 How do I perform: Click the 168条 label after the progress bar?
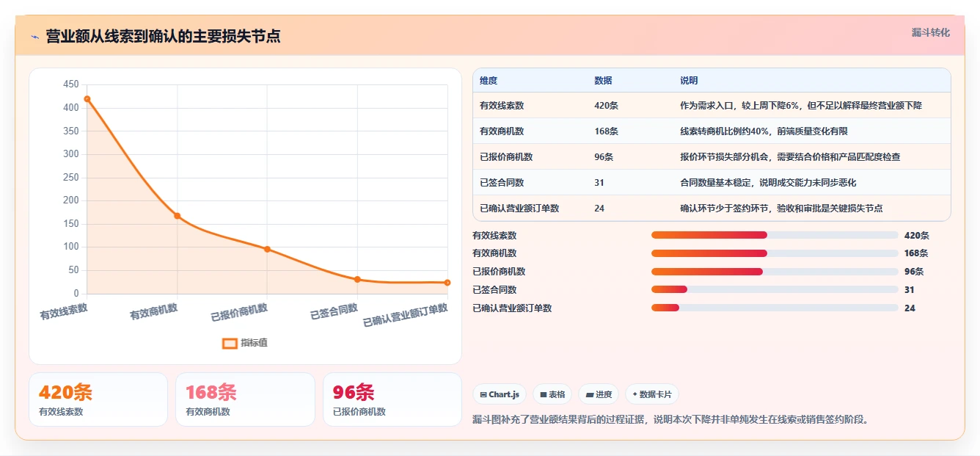(916, 253)
